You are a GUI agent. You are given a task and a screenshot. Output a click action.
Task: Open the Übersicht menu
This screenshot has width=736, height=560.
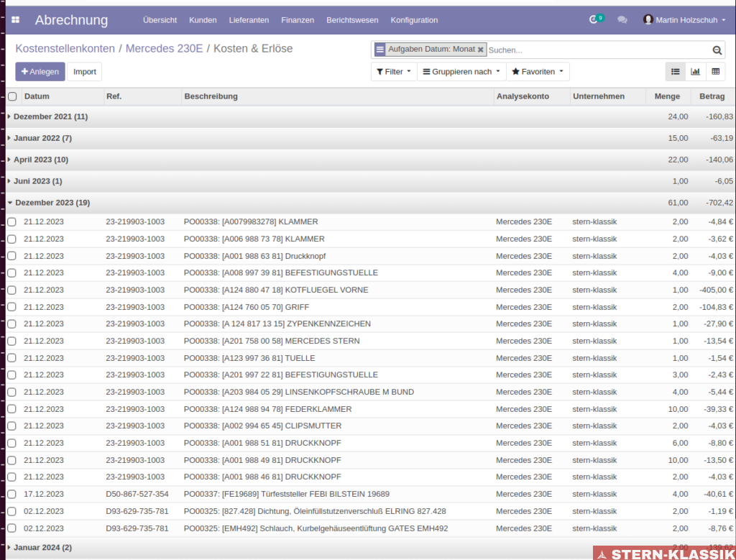coord(160,20)
